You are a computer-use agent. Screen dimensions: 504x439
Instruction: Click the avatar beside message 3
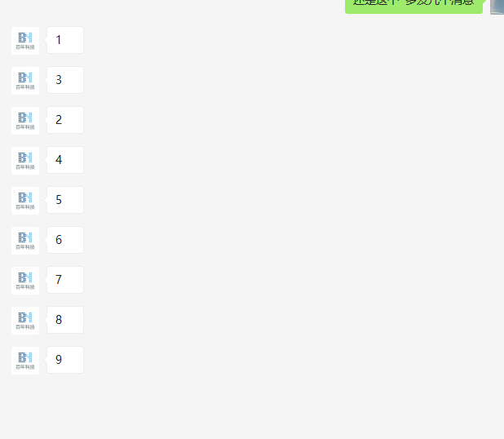coord(25,81)
